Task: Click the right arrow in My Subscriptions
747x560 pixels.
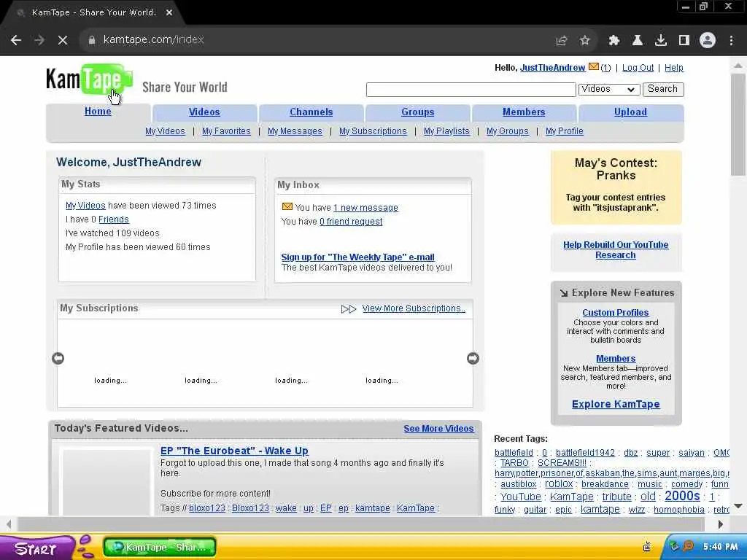Action: (x=473, y=358)
